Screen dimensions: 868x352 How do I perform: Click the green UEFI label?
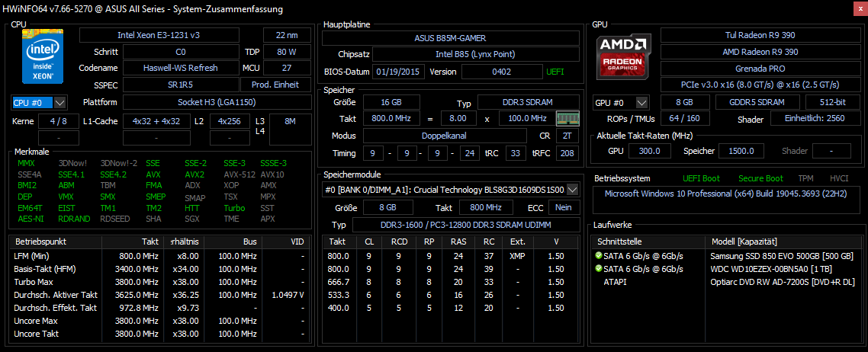(556, 72)
